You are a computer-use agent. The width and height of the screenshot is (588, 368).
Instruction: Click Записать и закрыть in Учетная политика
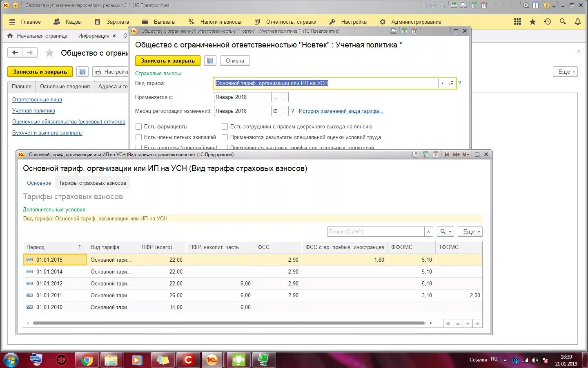tap(168, 61)
